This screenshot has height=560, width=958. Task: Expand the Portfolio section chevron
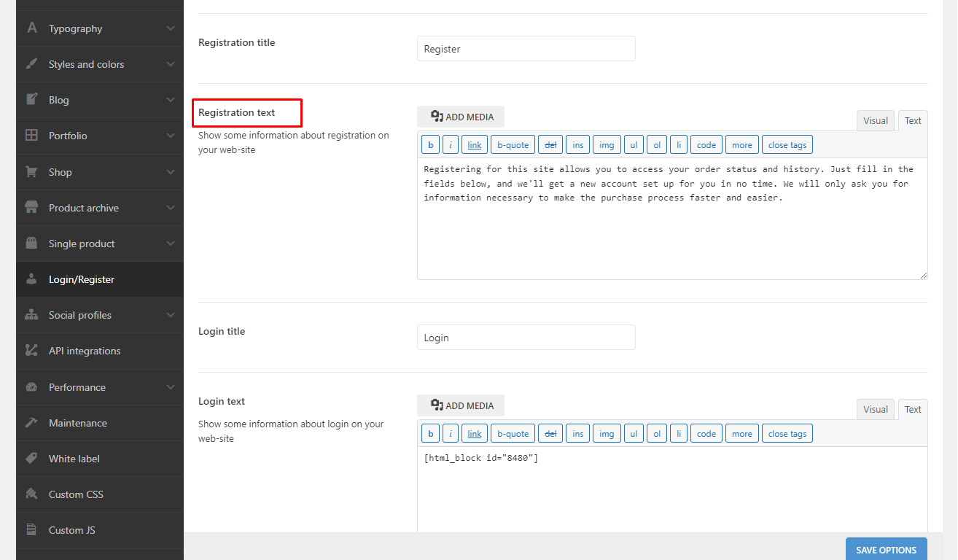pyautogui.click(x=171, y=136)
